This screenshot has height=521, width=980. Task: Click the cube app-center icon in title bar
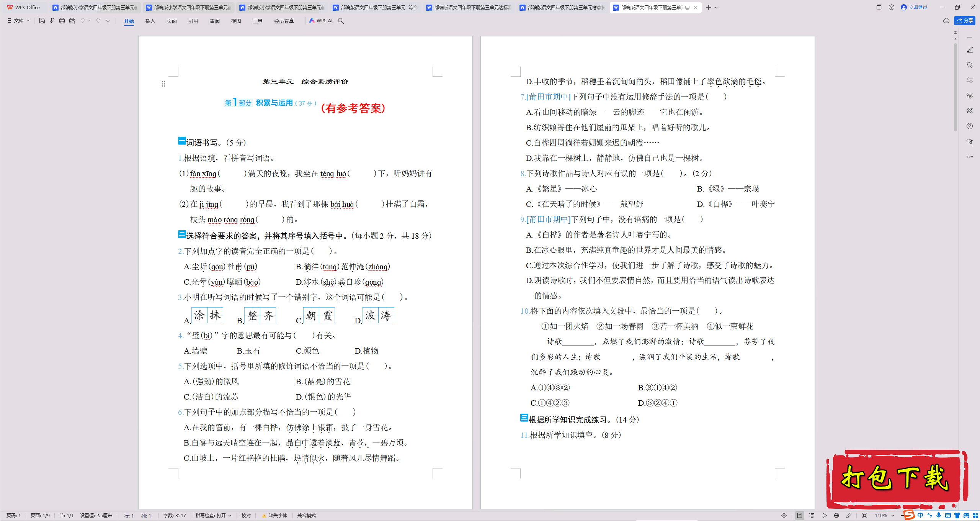coord(892,7)
